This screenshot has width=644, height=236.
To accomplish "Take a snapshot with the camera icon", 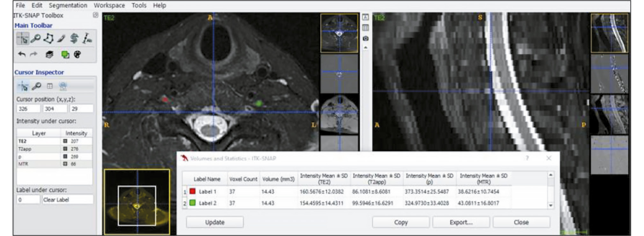I will coord(365,38).
